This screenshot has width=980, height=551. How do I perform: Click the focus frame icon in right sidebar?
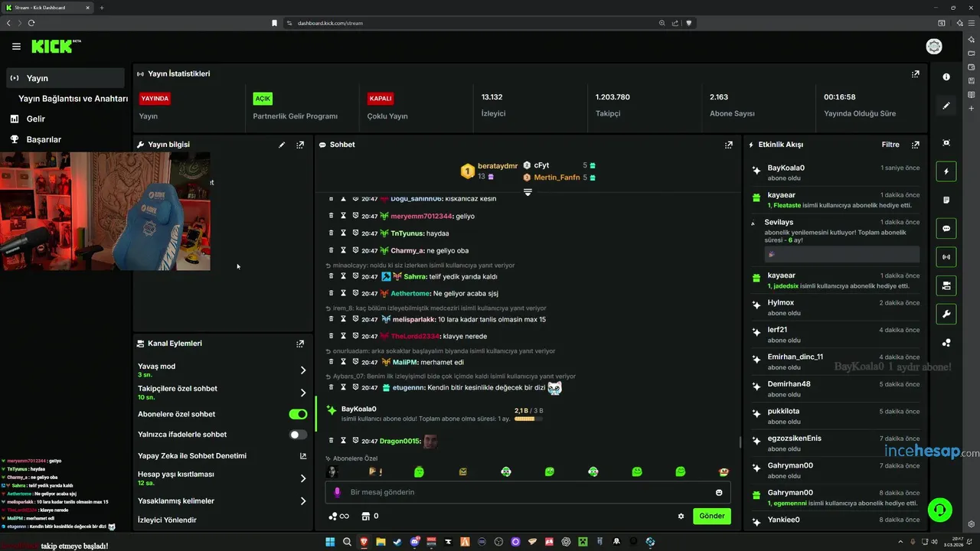pyautogui.click(x=946, y=143)
